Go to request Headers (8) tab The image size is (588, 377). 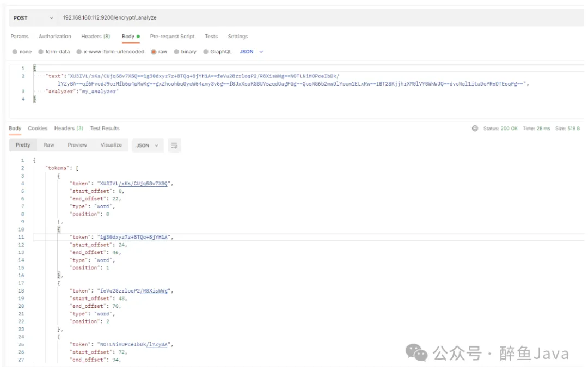[x=95, y=37]
